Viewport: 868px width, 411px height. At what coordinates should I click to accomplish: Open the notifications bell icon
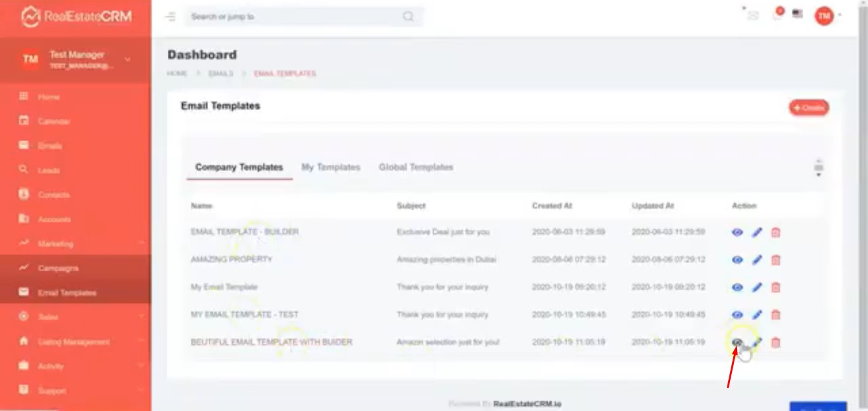point(777,15)
